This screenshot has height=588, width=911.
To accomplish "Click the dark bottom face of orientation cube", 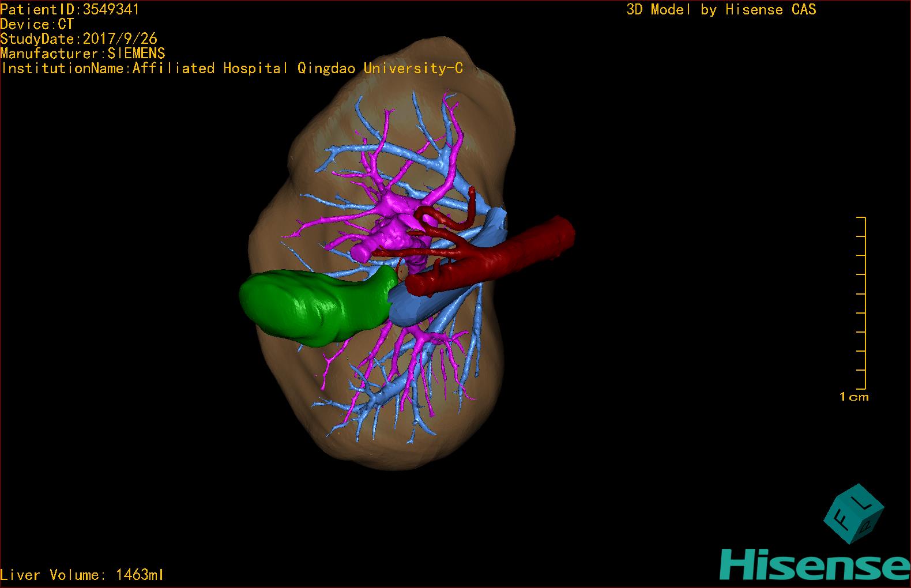I will (x=867, y=526).
